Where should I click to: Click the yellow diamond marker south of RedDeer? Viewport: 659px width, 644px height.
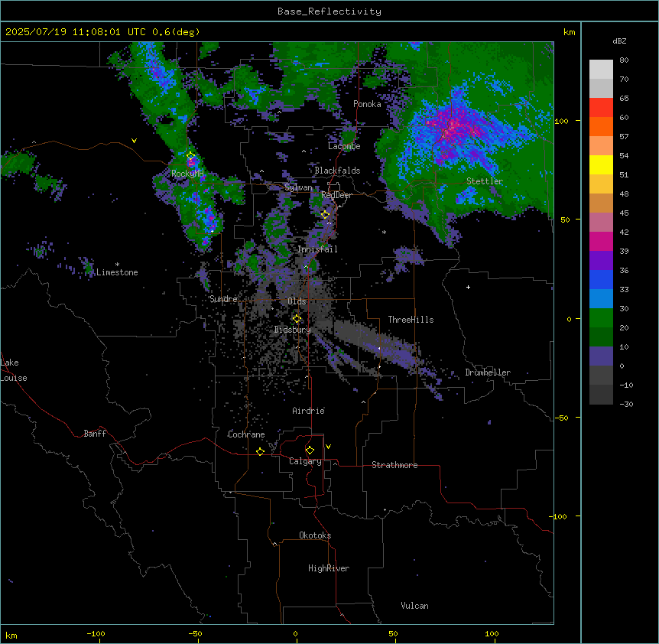[x=325, y=215]
